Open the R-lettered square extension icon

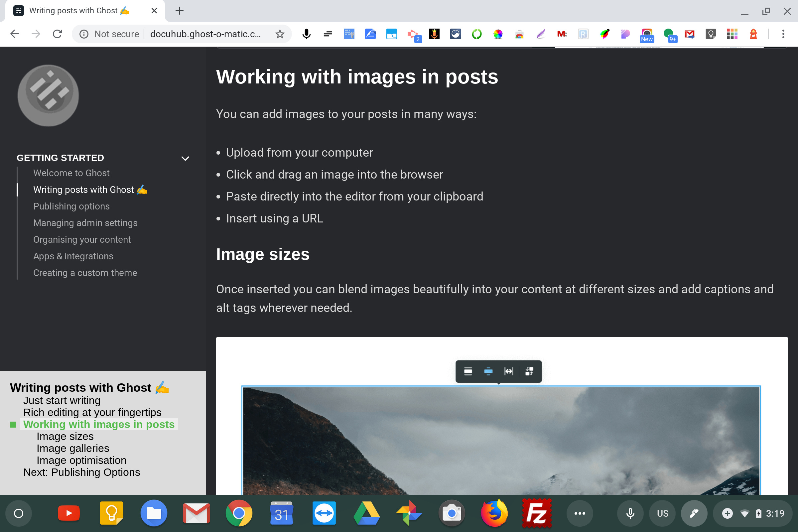point(583,34)
